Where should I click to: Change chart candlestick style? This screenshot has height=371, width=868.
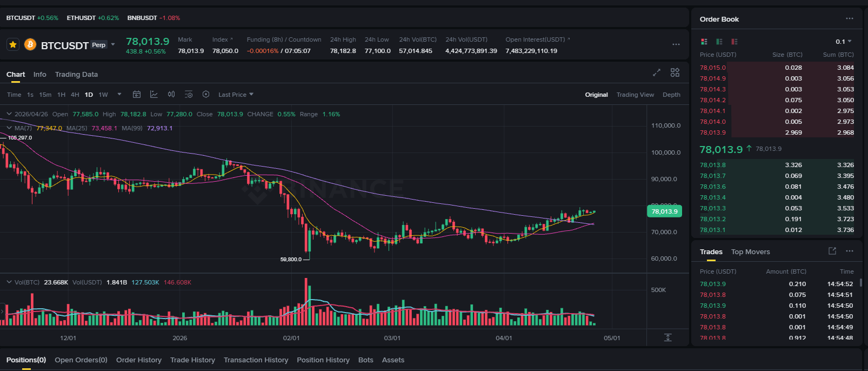pos(171,95)
